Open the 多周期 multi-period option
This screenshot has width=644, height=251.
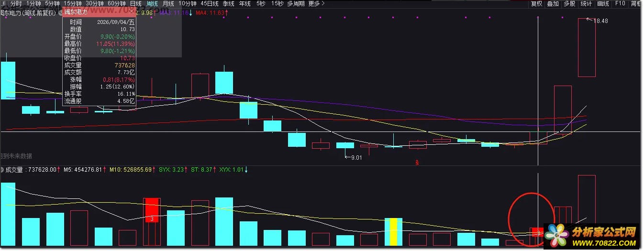tap(296, 3)
